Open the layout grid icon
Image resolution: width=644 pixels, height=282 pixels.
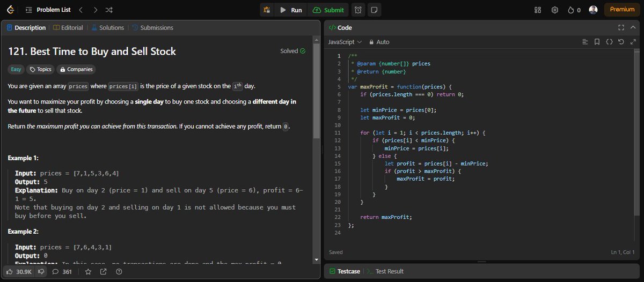point(538,10)
